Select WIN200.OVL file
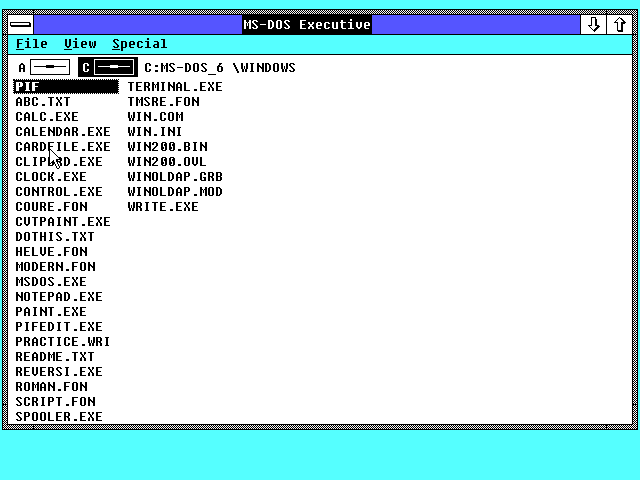640x480 pixels. pyautogui.click(x=167, y=162)
